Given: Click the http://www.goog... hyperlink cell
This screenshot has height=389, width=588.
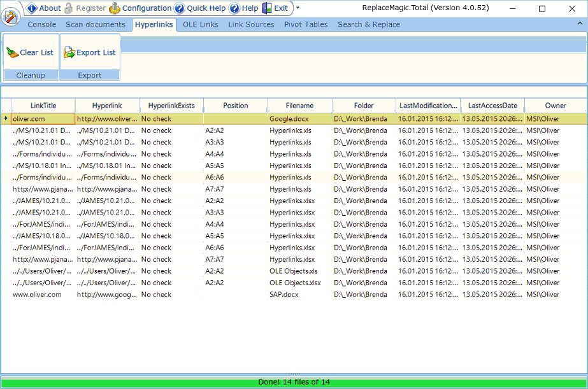Looking at the screenshot, I should point(107,295).
